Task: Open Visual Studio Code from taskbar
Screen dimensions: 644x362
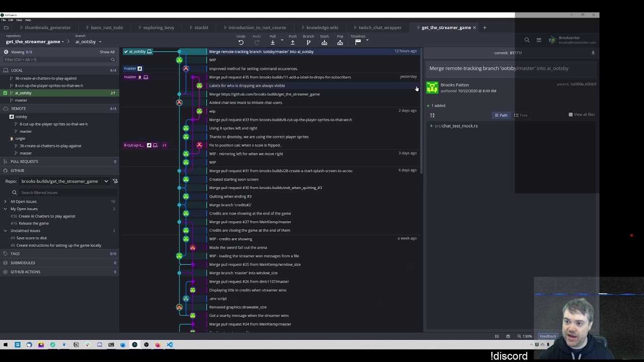Action: coord(170,345)
